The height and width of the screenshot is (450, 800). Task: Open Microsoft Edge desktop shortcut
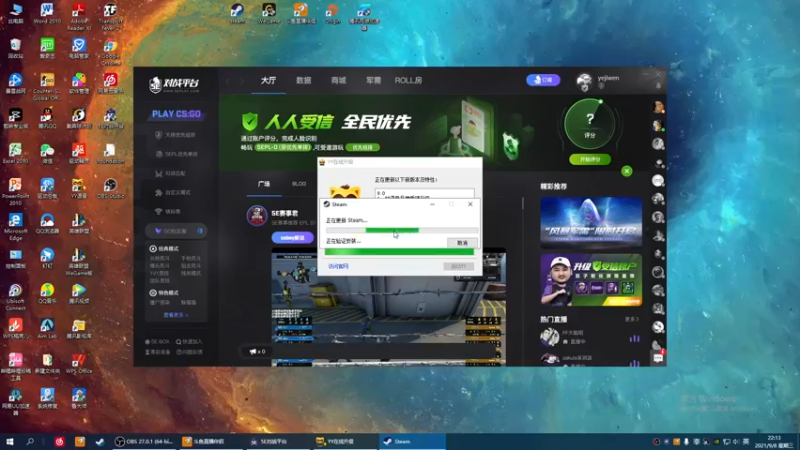coord(15,226)
